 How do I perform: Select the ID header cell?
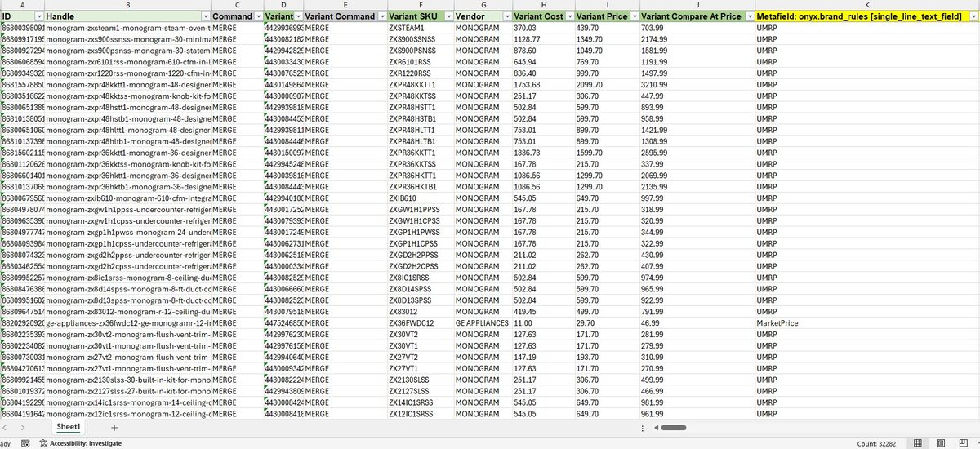[23, 16]
